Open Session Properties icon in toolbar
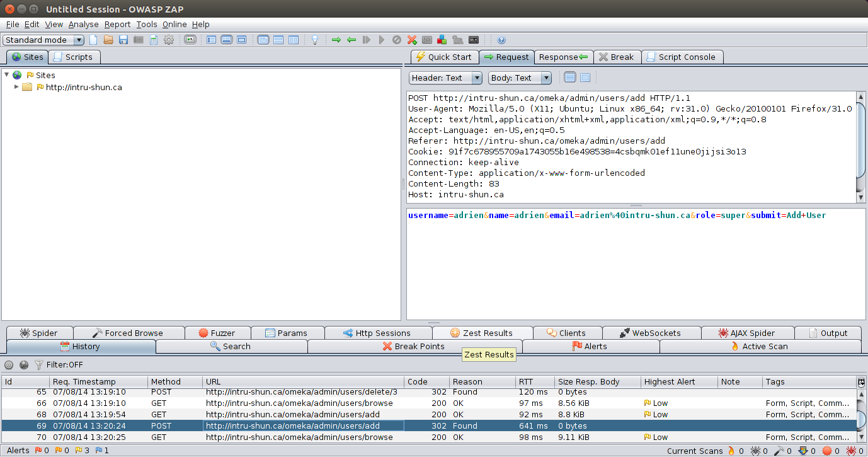Screen dimensions: 868x457 pos(153,40)
